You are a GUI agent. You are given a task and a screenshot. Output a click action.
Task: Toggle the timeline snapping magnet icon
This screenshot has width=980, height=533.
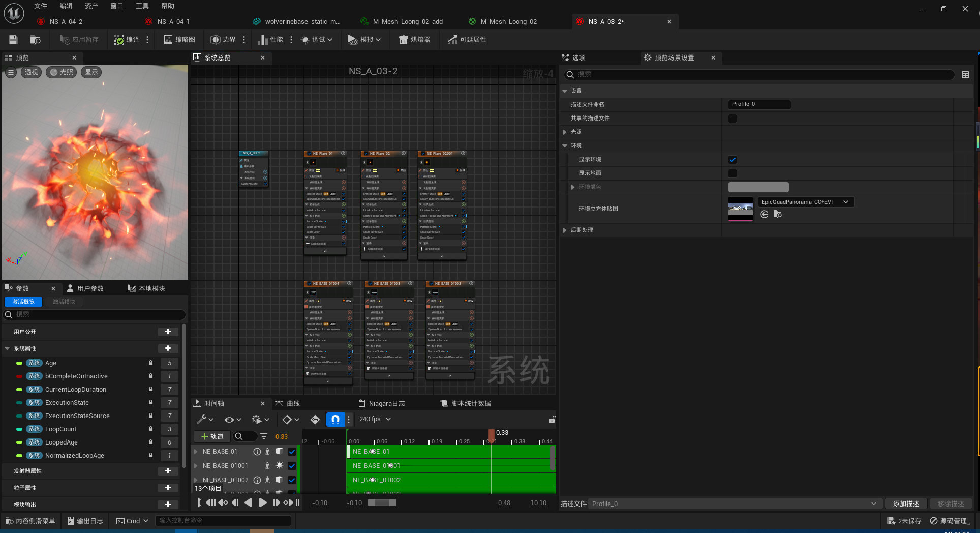tap(335, 420)
